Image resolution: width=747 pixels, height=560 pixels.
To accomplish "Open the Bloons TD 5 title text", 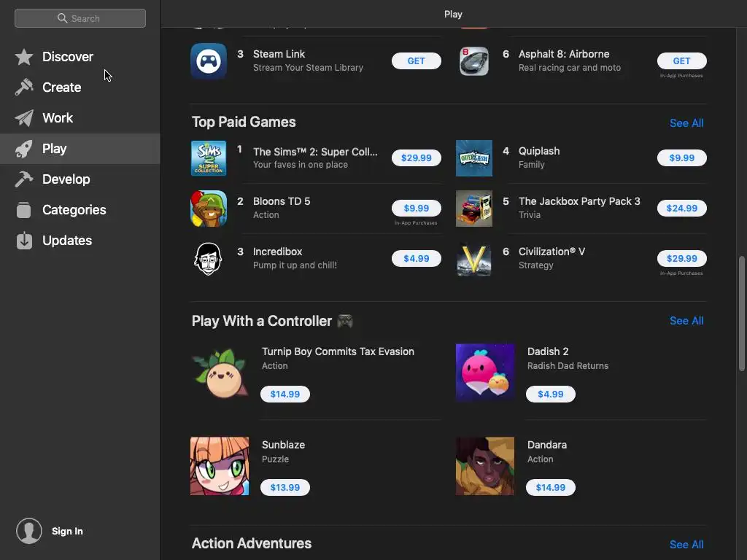I will (x=282, y=201).
